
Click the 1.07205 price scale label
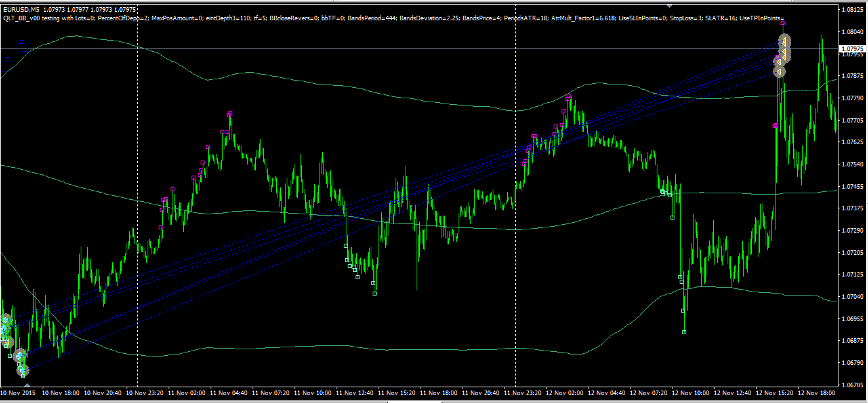(852, 253)
